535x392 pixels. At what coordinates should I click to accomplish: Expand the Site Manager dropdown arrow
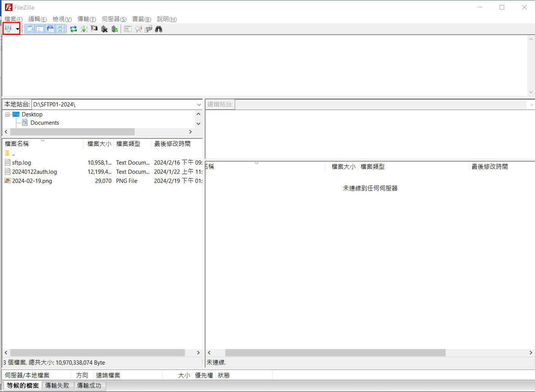point(18,29)
